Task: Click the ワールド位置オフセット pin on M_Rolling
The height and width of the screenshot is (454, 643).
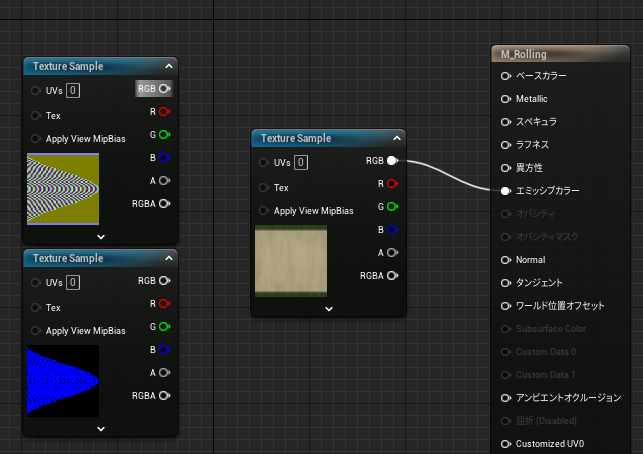Action: (506, 305)
